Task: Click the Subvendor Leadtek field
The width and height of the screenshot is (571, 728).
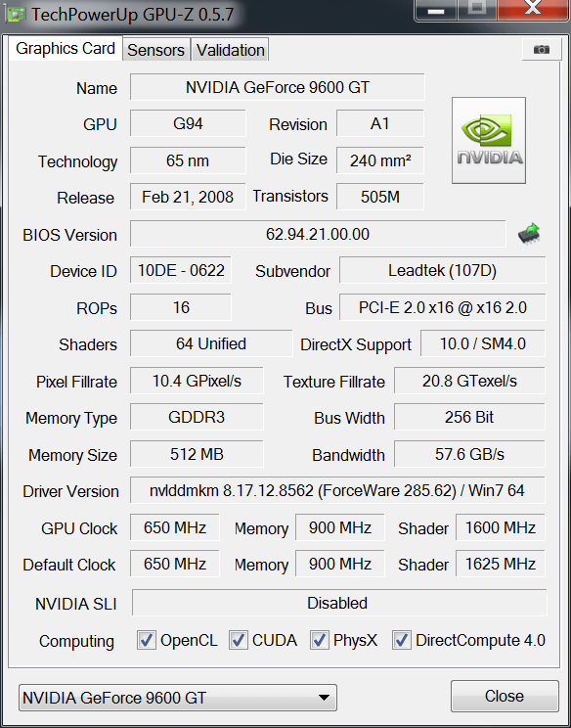Action: (443, 270)
